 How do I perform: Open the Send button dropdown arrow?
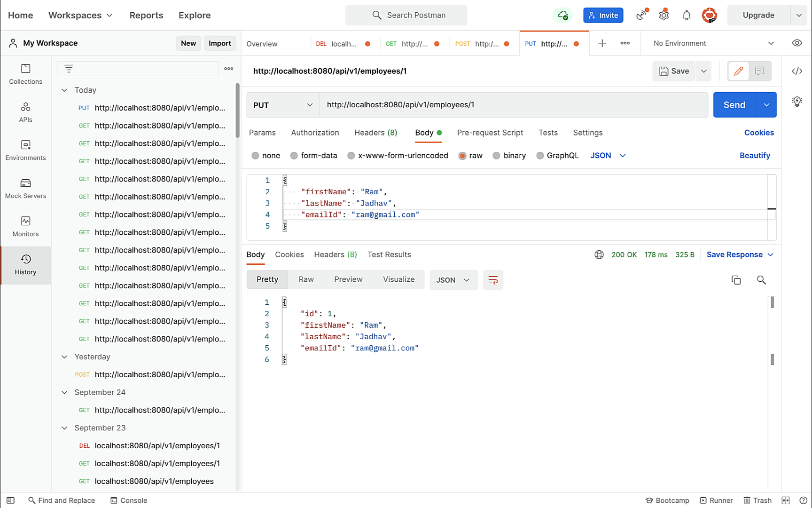click(x=766, y=105)
